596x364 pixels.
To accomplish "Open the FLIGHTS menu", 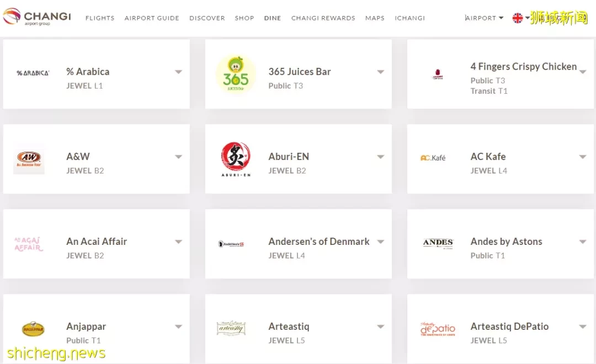I will [100, 18].
